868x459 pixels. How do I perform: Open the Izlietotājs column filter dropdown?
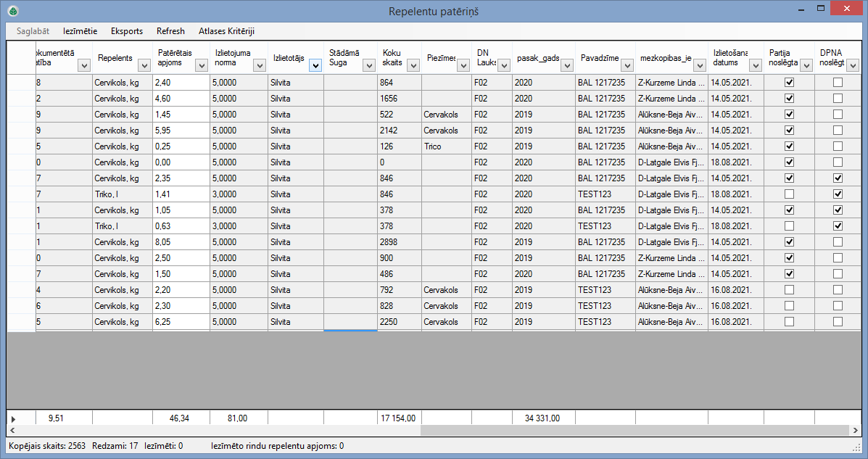315,65
